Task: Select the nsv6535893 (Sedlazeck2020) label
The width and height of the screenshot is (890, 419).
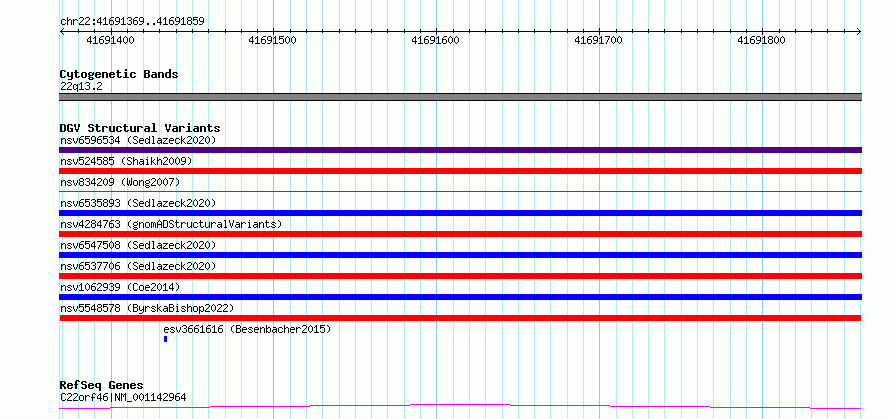Action: point(138,203)
